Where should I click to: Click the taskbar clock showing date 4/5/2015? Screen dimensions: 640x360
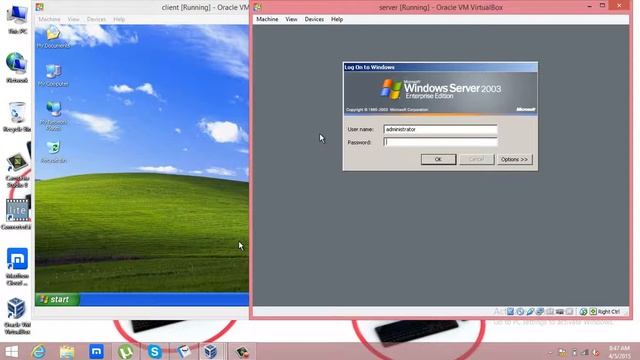point(620,352)
